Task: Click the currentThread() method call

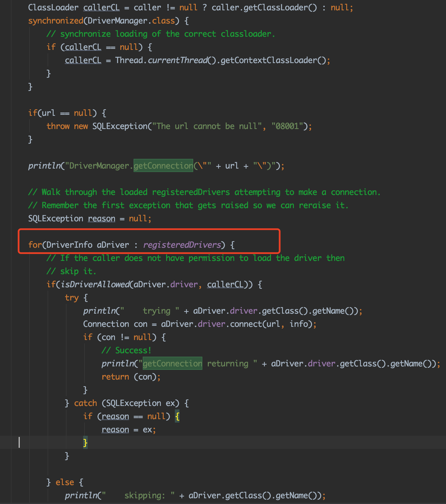Action: (182, 60)
